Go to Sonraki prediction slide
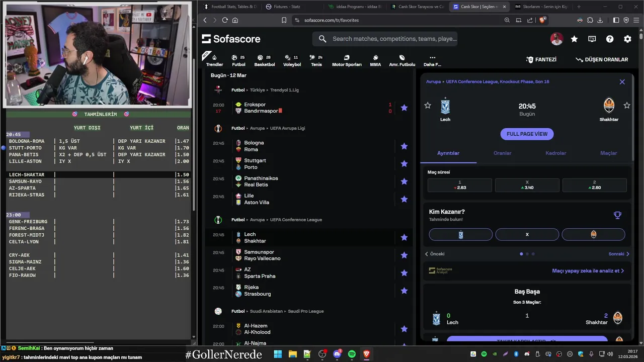Image resolution: width=644 pixels, height=362 pixels. click(619, 254)
